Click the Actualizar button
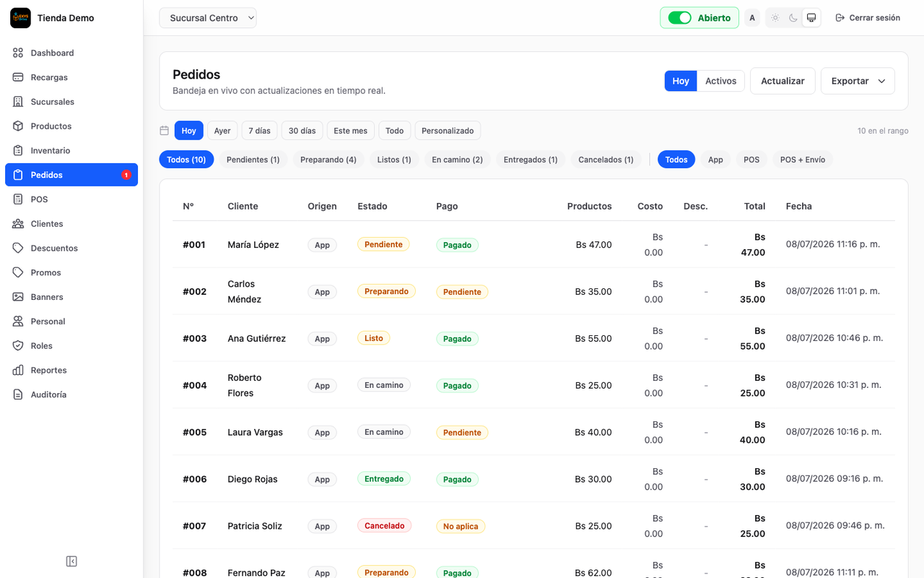 783,81
